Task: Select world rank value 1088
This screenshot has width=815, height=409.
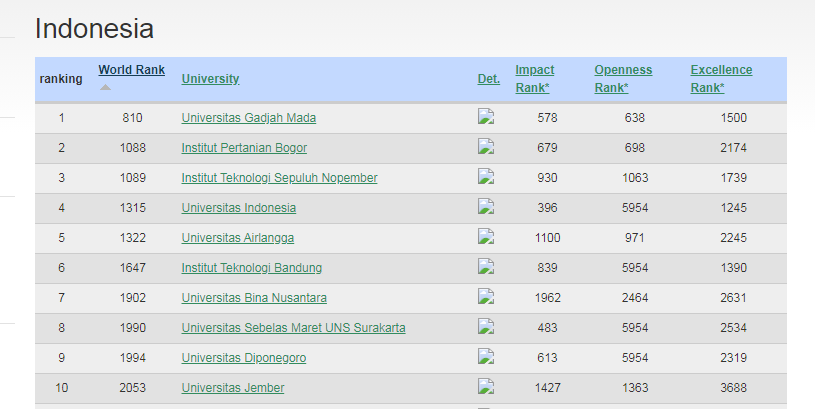Action: 133,148
